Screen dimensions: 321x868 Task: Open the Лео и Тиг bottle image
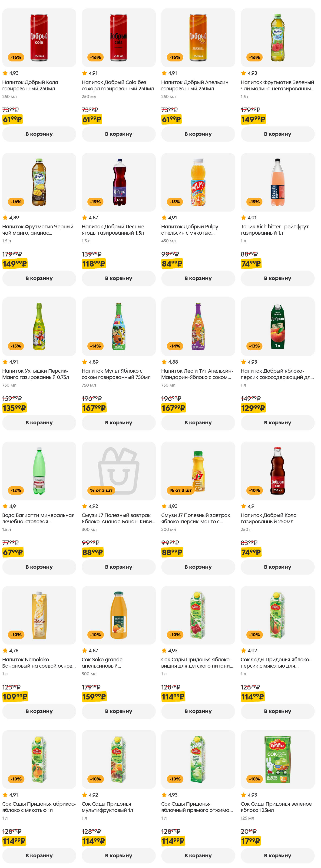[198, 326]
